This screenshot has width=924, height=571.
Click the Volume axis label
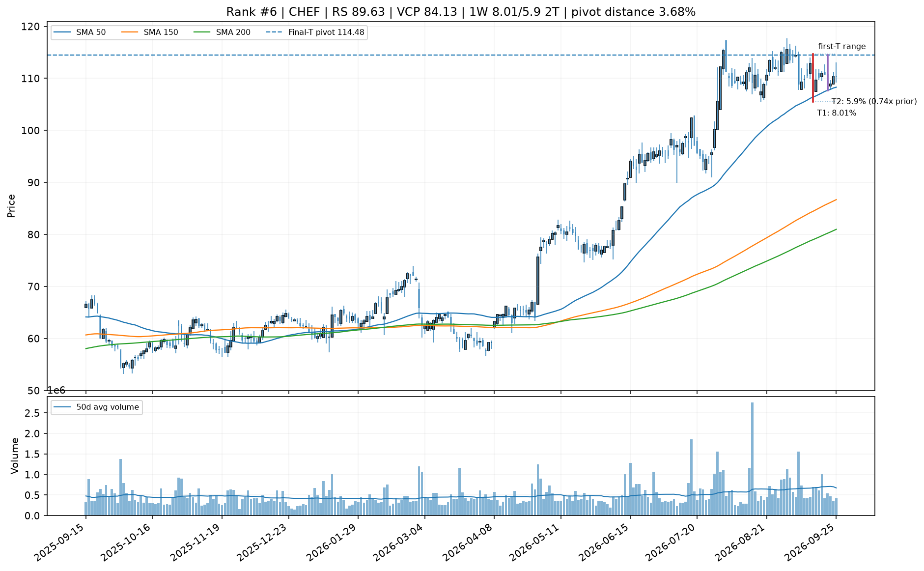(x=14, y=456)
